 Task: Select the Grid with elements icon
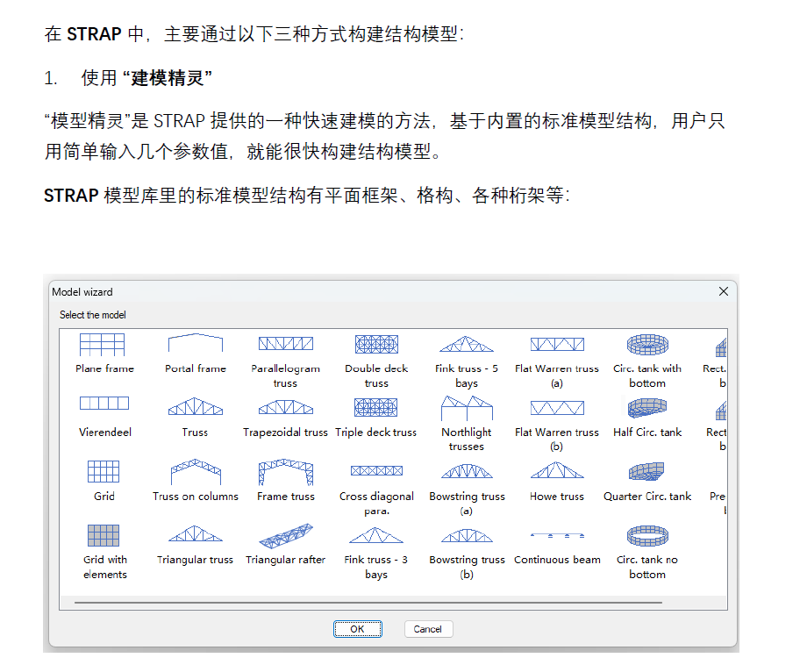pos(104,535)
